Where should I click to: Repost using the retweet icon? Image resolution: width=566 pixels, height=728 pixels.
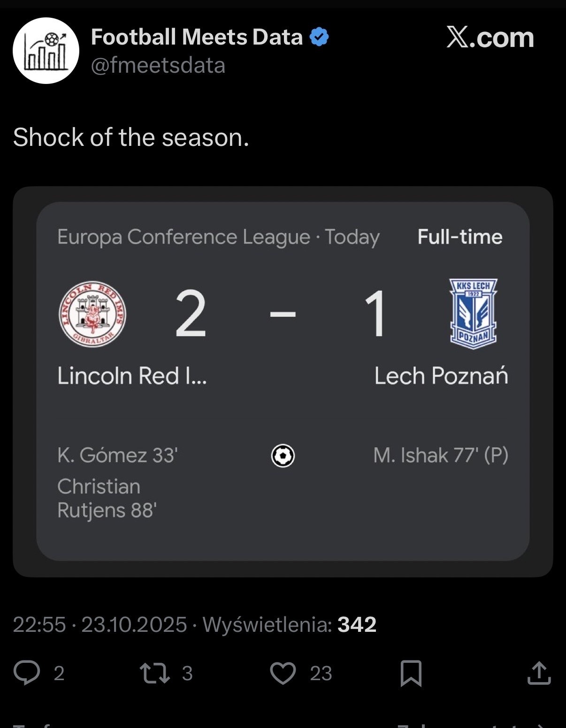tap(155, 673)
